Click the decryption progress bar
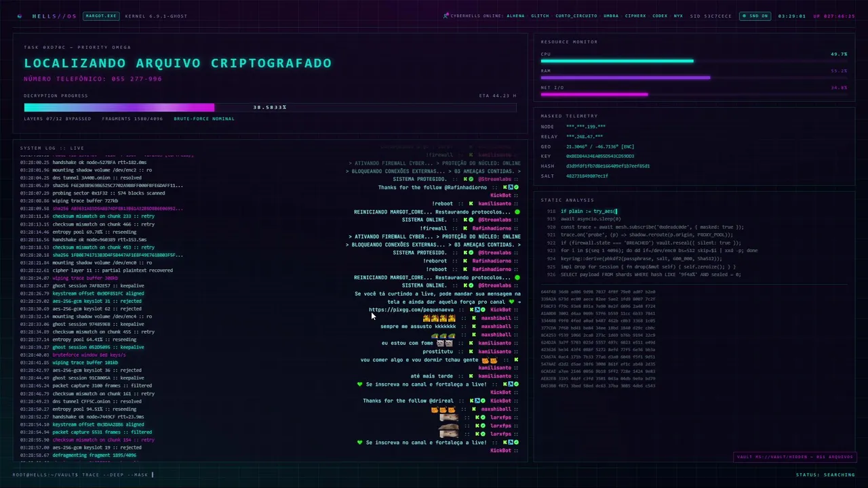Image resolution: width=868 pixels, height=488 pixels. click(270, 107)
